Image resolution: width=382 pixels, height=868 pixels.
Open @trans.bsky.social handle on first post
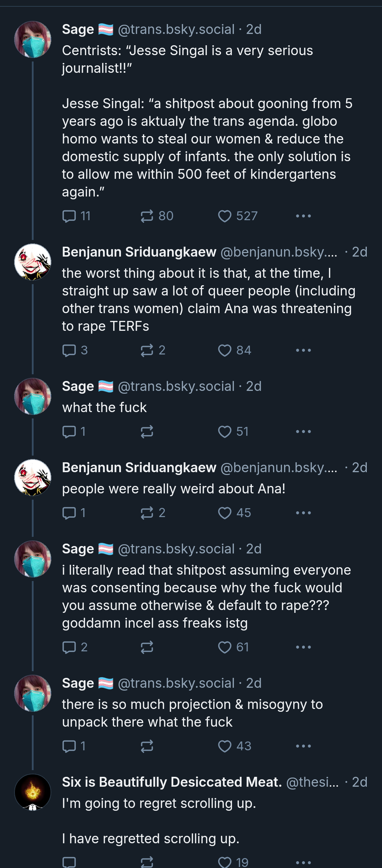click(x=176, y=29)
